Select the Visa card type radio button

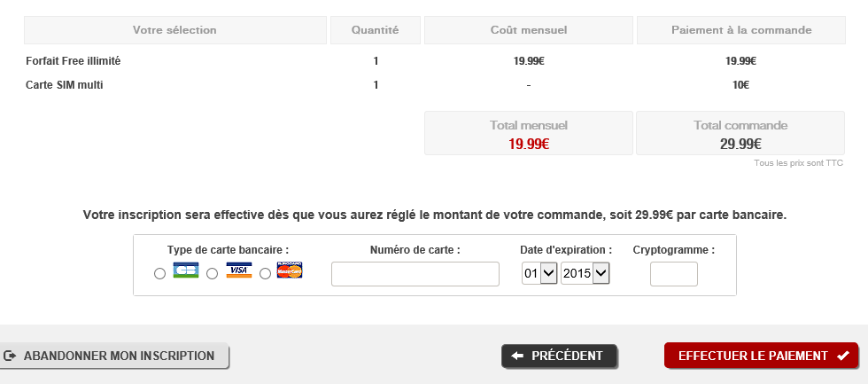(213, 274)
